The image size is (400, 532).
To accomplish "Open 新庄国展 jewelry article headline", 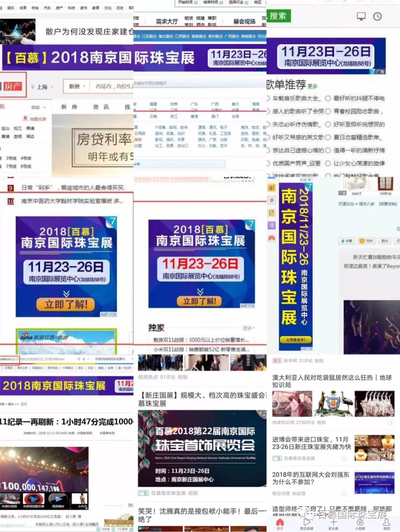I will click(202, 399).
